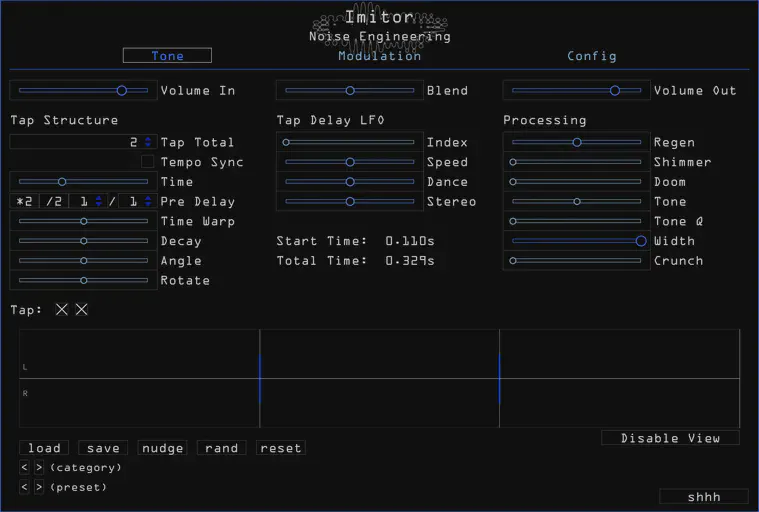Click the load preset button
Viewport: 759px width, 512px height.
44,448
